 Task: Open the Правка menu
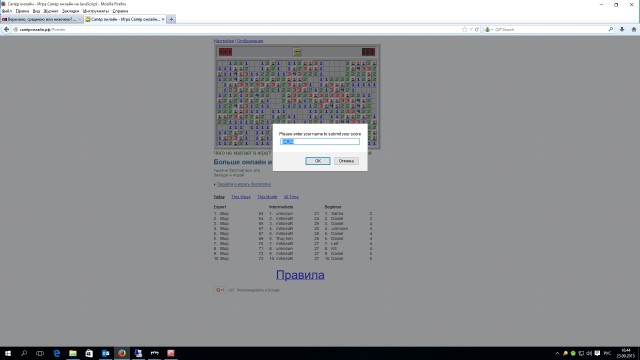click(22, 11)
